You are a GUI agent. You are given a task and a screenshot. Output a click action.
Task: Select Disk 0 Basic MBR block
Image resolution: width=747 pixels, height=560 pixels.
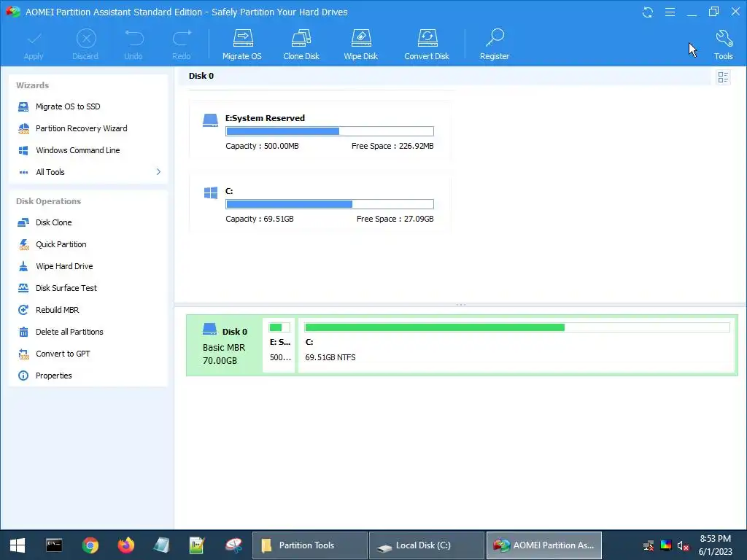[x=225, y=345]
